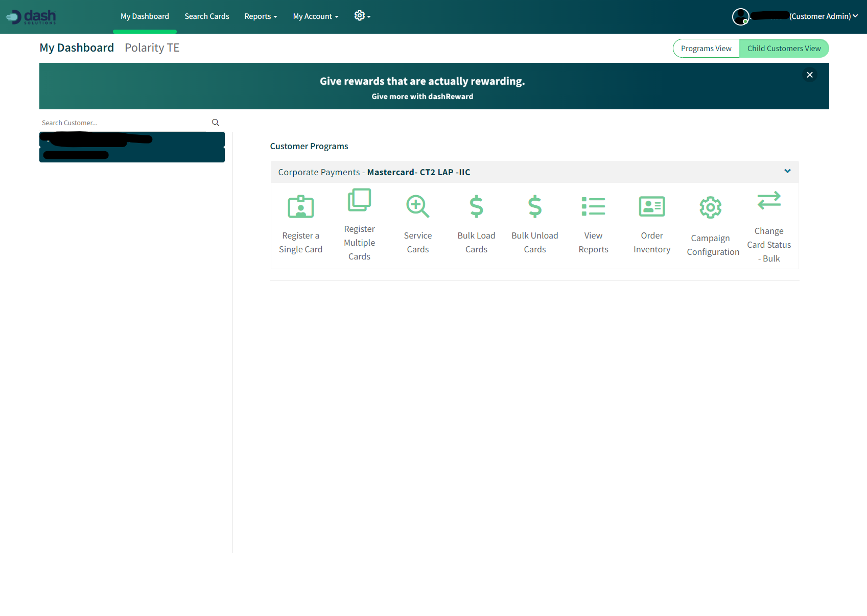Switch to Child Customers View
Screen dimensions: 867x616
point(784,49)
